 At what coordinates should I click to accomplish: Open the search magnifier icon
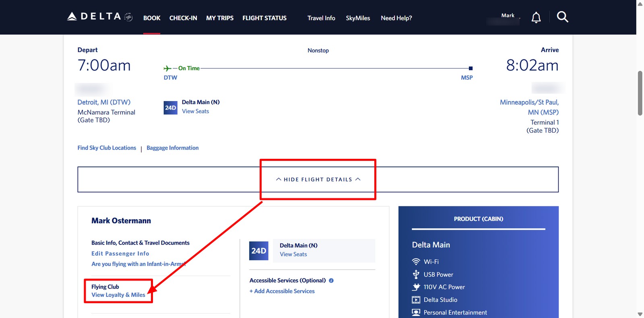[562, 17]
